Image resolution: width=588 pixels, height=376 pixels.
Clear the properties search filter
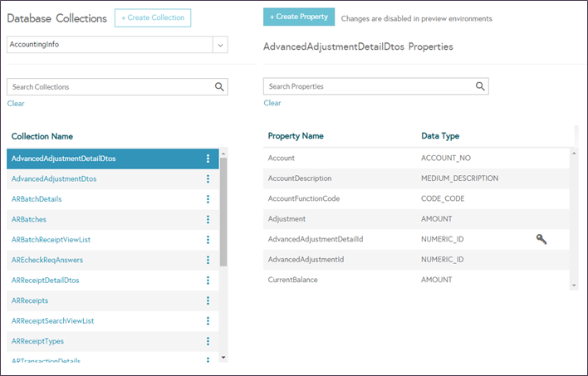tap(272, 103)
